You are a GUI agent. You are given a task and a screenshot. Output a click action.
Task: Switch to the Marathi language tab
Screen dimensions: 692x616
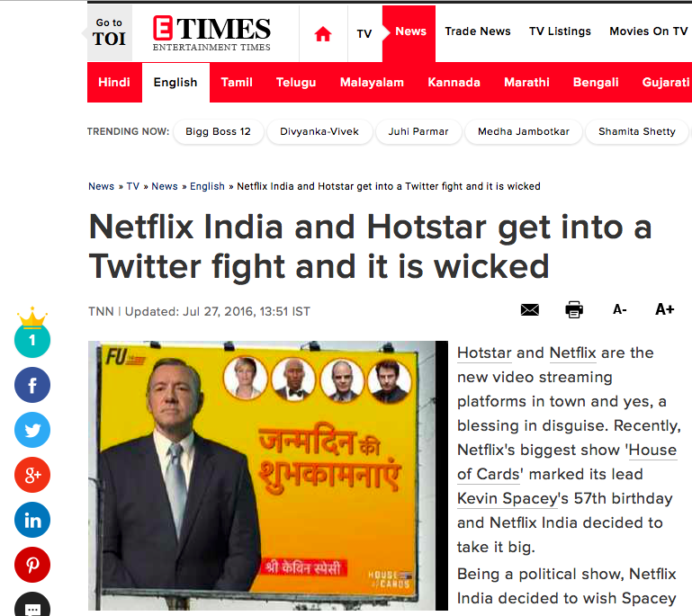pyautogui.click(x=526, y=83)
